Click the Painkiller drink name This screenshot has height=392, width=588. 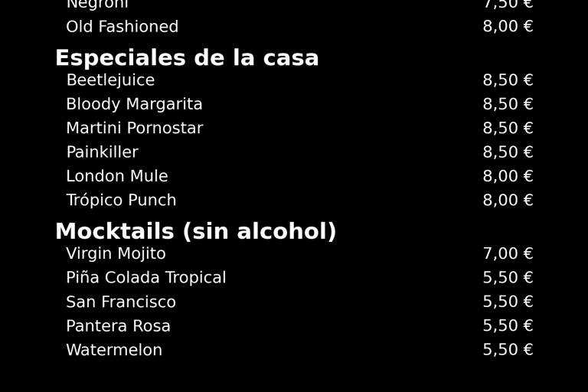[x=103, y=152]
